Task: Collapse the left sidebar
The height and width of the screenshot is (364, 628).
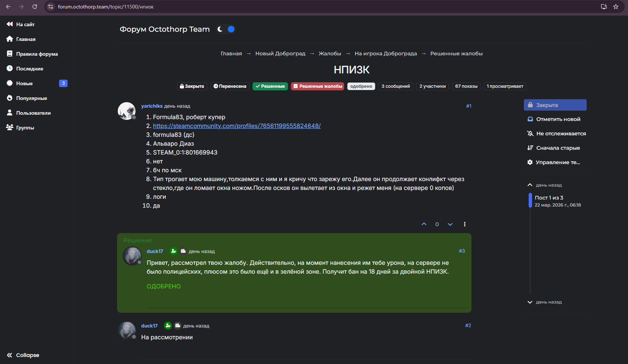Action: coord(23,355)
